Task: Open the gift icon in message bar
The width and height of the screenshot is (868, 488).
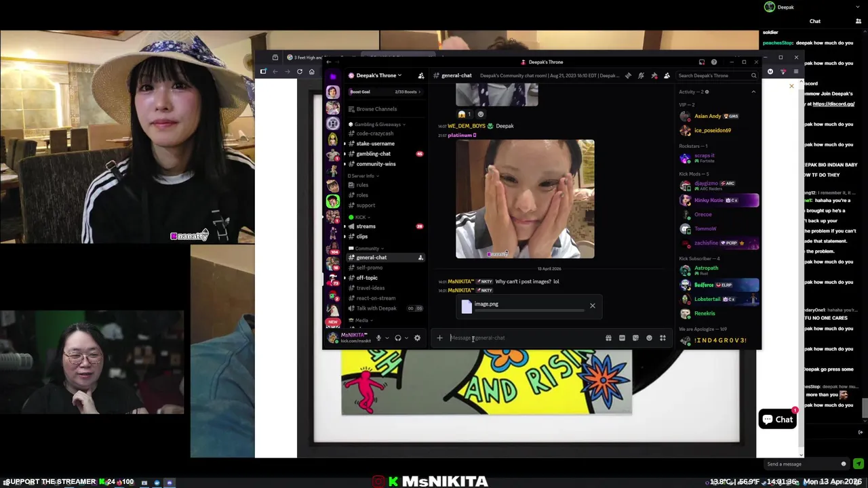Action: [608, 338]
